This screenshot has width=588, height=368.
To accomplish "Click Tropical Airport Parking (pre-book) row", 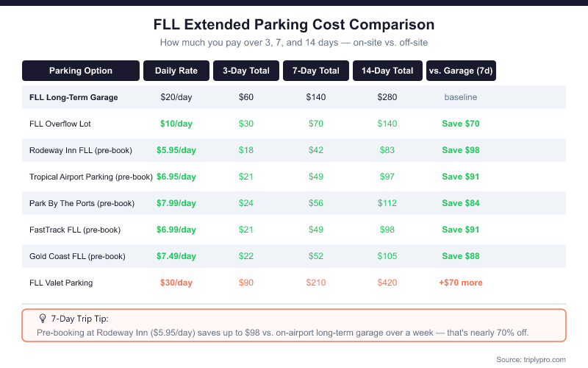I will (x=293, y=177).
